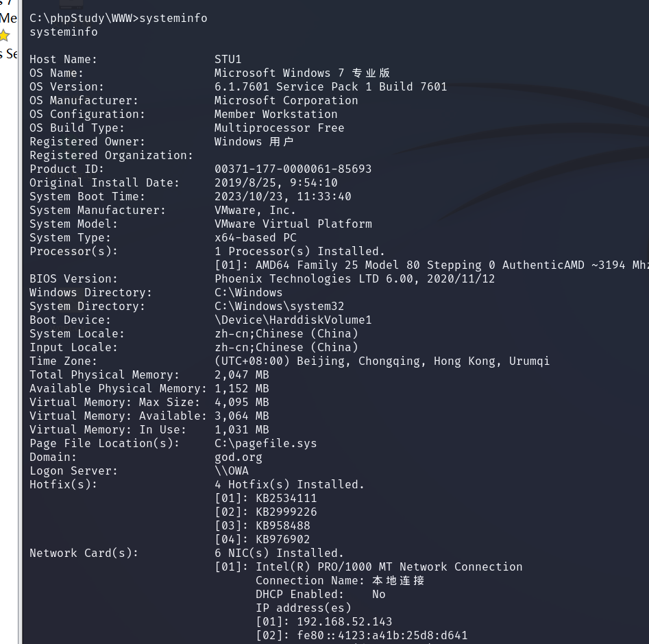Image resolution: width=649 pixels, height=644 pixels.
Task: Select the logon server "\\OWA"
Action: pyautogui.click(x=232, y=470)
